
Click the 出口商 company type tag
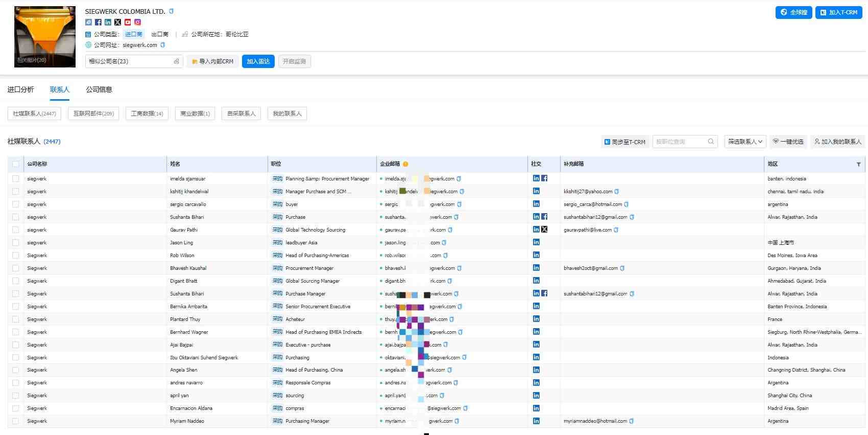[x=160, y=34]
